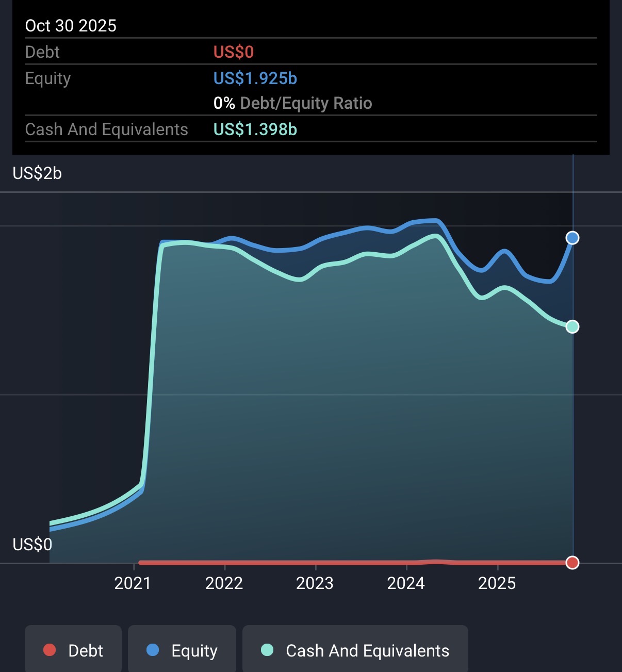Select the 2022 x-axis label
Viewport: 622px width, 672px height.
[x=224, y=583]
